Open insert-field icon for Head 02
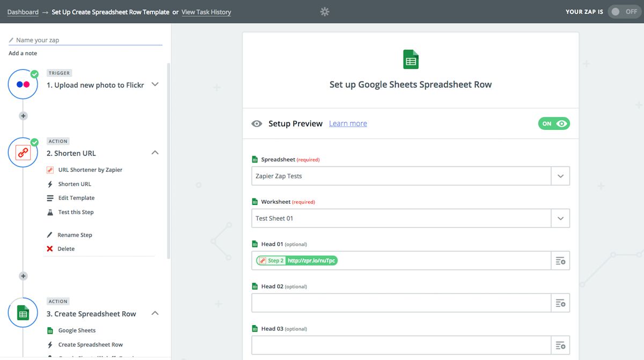Viewport: 644px width, 360px height. click(x=560, y=303)
